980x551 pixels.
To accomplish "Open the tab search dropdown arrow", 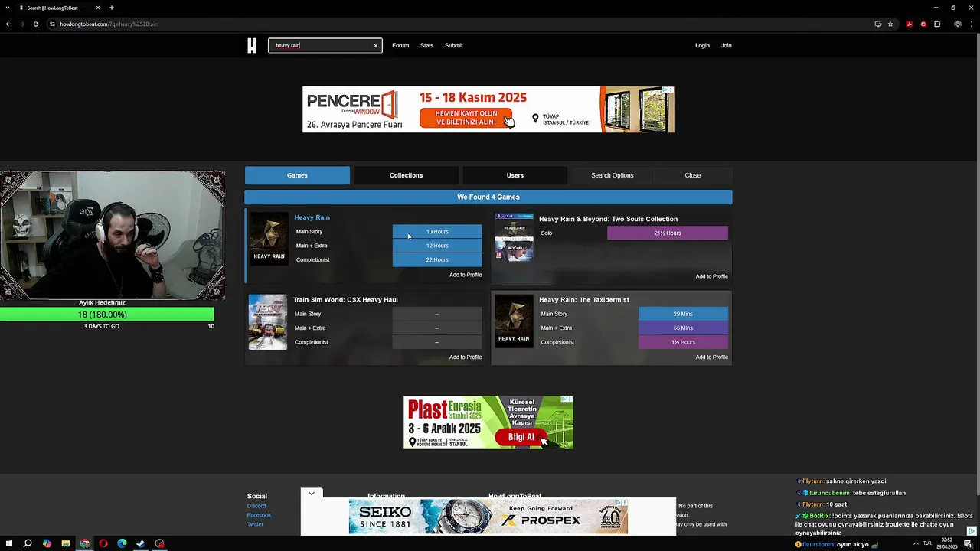I will 8,8.
